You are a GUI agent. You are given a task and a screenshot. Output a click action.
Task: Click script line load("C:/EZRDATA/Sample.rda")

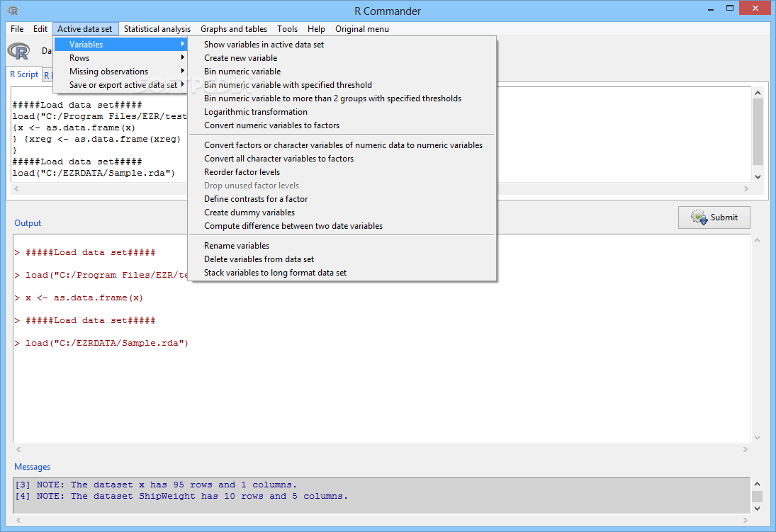click(94, 174)
